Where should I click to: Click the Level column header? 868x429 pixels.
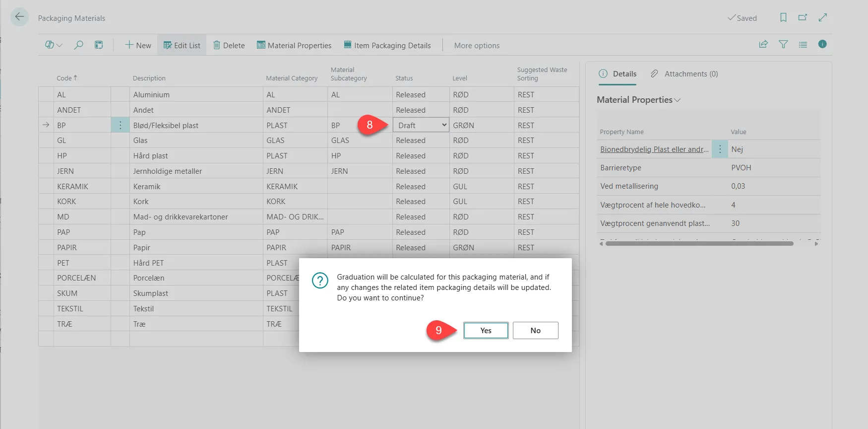click(x=460, y=78)
